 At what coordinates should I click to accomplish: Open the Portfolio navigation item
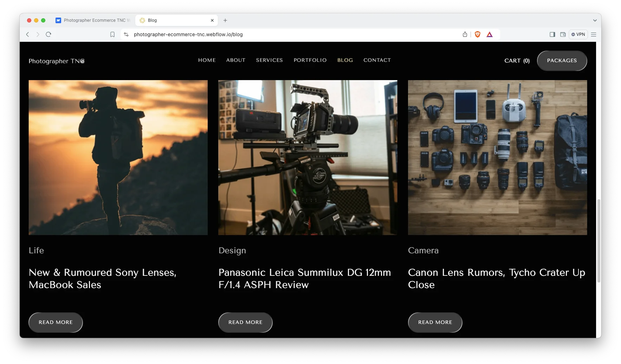[310, 60]
